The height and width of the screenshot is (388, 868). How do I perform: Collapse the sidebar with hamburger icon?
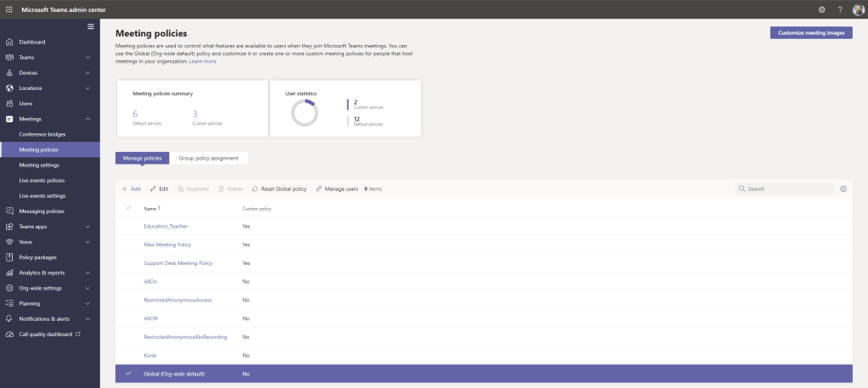(91, 27)
